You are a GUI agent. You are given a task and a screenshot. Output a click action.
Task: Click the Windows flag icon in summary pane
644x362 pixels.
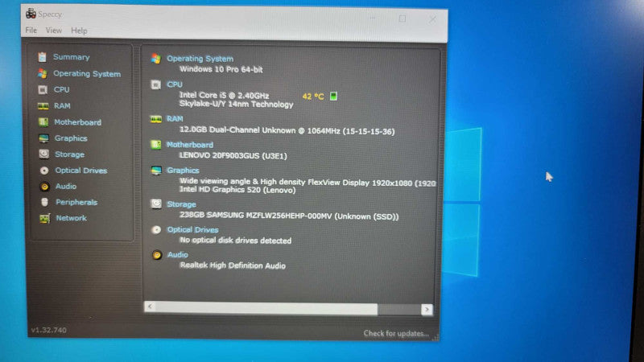pyautogui.click(x=155, y=59)
